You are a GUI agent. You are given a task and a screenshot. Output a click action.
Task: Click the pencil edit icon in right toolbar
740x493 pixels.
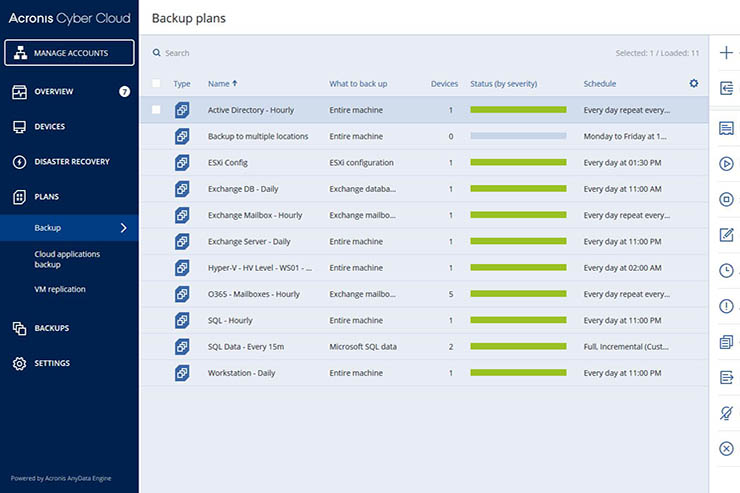[726, 235]
